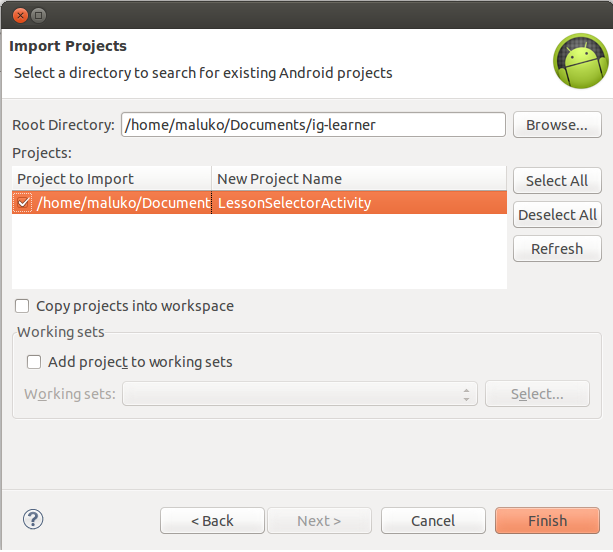Refresh the projects list
The height and width of the screenshot is (552, 613).
tap(557, 249)
